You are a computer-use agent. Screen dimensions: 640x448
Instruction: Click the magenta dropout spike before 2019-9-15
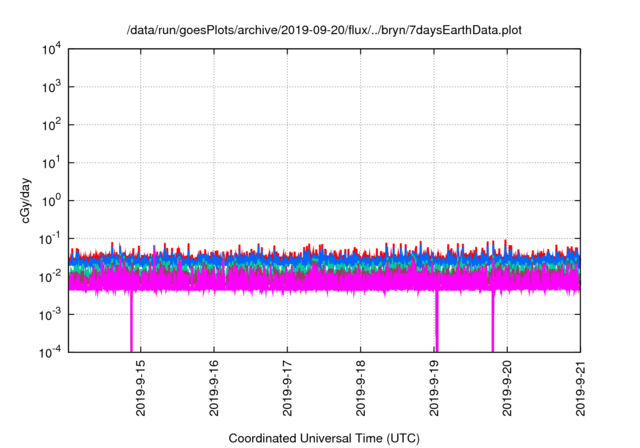tap(131, 321)
